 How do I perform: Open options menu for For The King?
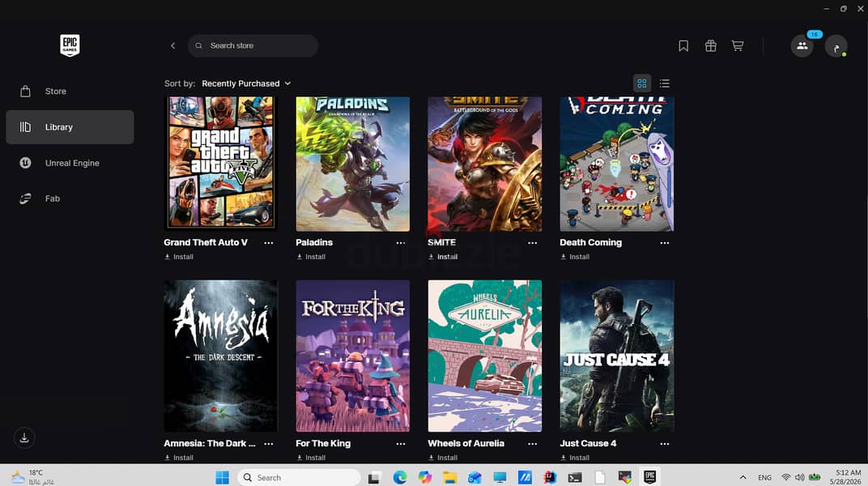tap(401, 444)
